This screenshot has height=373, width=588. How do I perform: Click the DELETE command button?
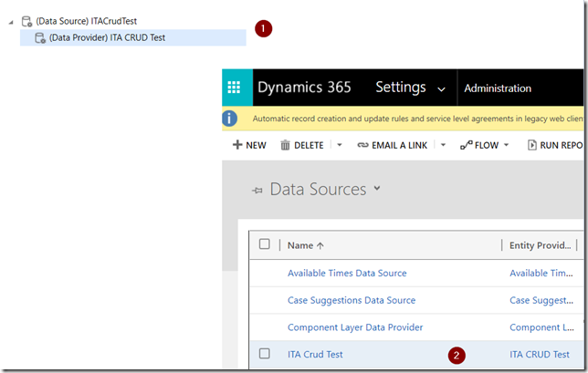pos(302,145)
